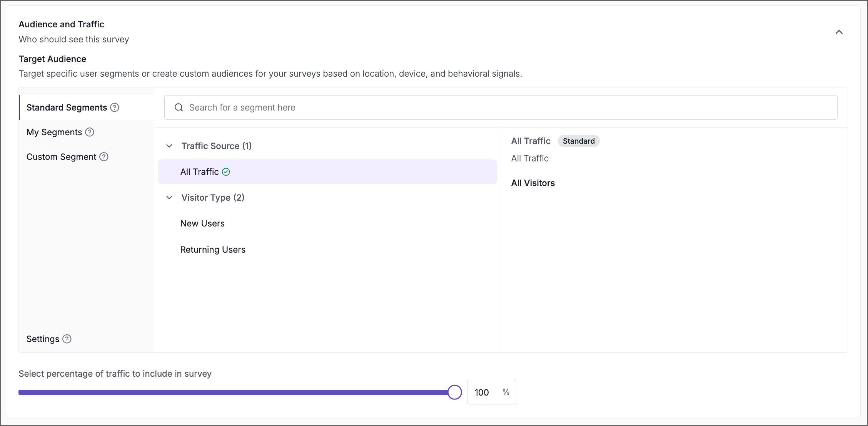Click green checkmark beside All Traffic
The height and width of the screenshot is (426, 868).
[226, 172]
